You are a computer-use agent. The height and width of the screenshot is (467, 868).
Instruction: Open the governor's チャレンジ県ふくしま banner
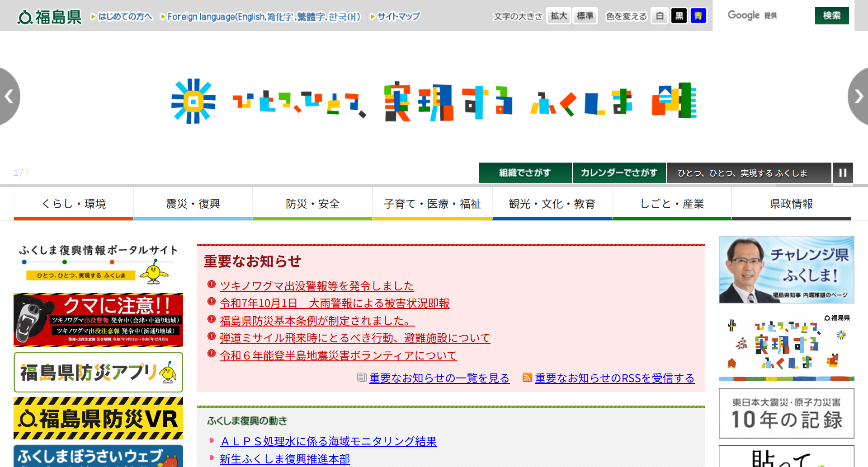786,270
